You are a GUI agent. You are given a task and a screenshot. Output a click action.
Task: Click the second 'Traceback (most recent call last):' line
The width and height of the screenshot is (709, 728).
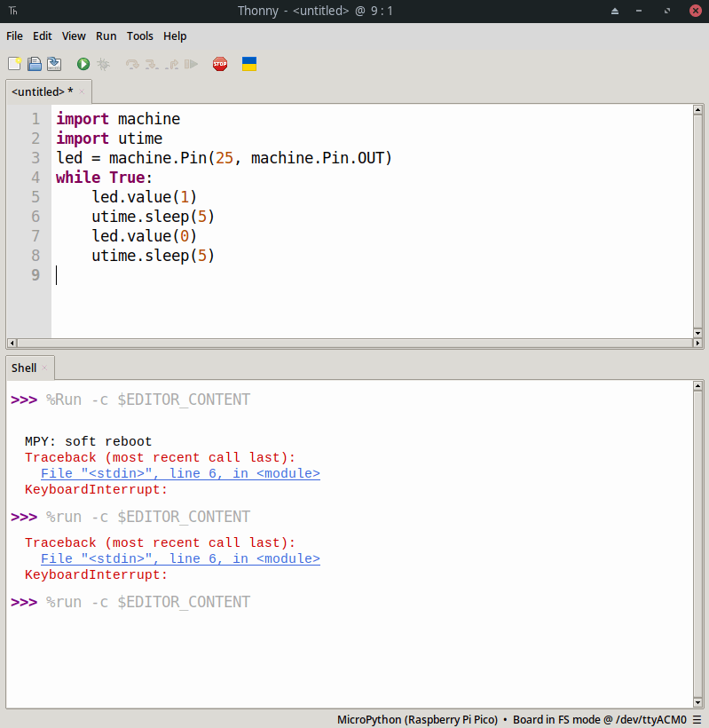[x=160, y=542]
